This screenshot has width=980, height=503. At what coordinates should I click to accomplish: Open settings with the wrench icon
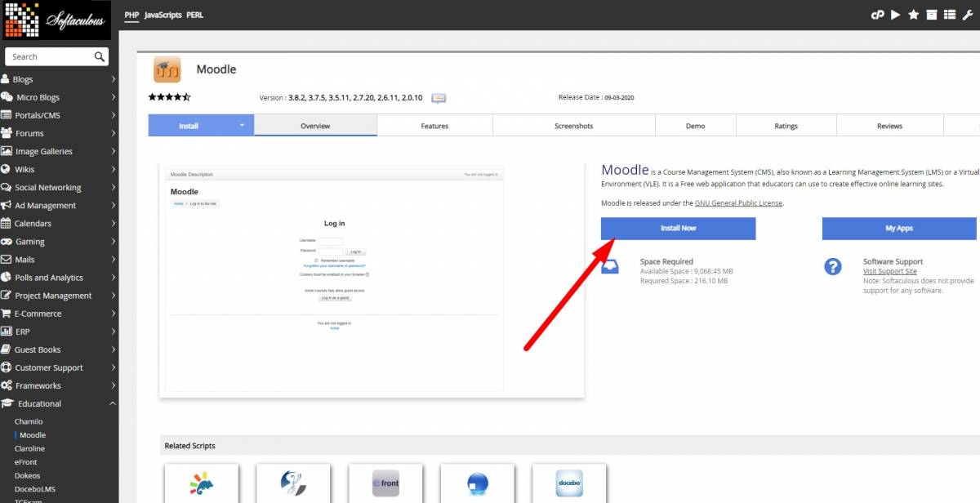968,15
